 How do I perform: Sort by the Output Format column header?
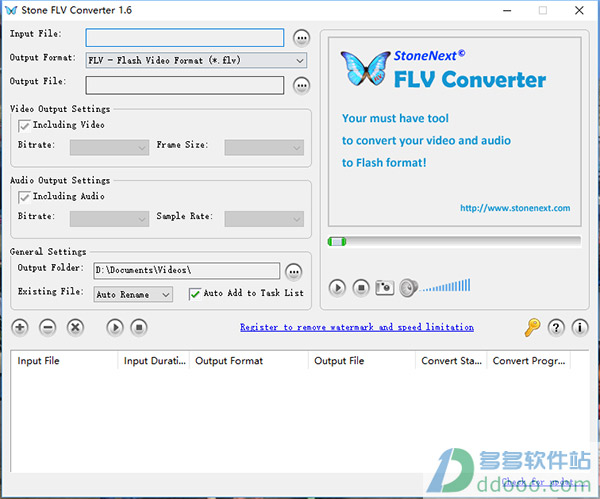[x=249, y=361]
